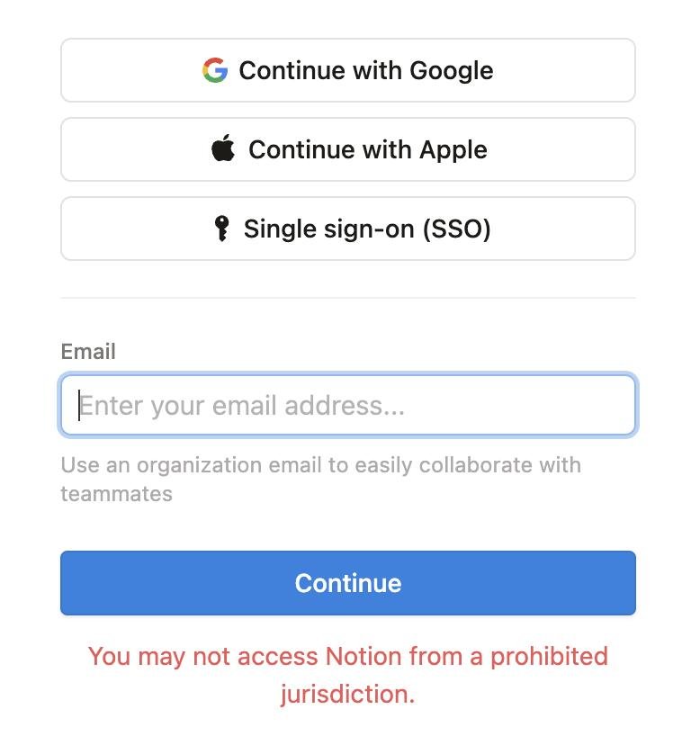Click the red prohibited jurisdiction error message
700x754 pixels.
tap(348, 675)
